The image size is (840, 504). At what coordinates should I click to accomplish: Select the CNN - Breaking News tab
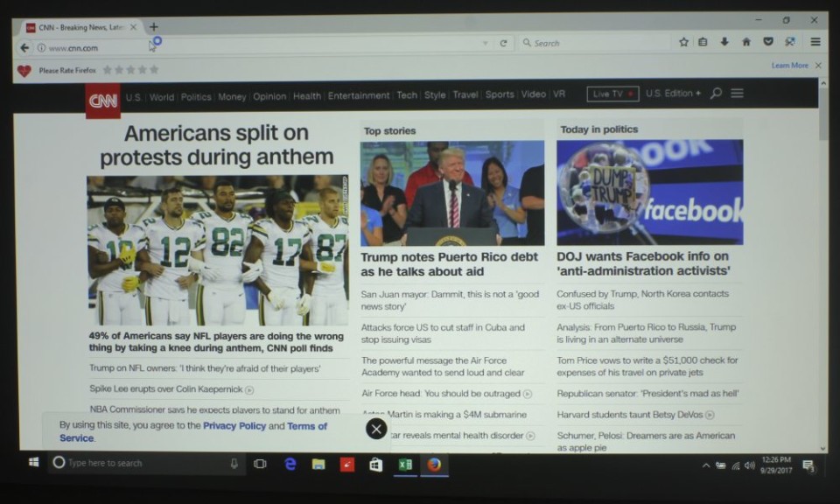[81, 27]
